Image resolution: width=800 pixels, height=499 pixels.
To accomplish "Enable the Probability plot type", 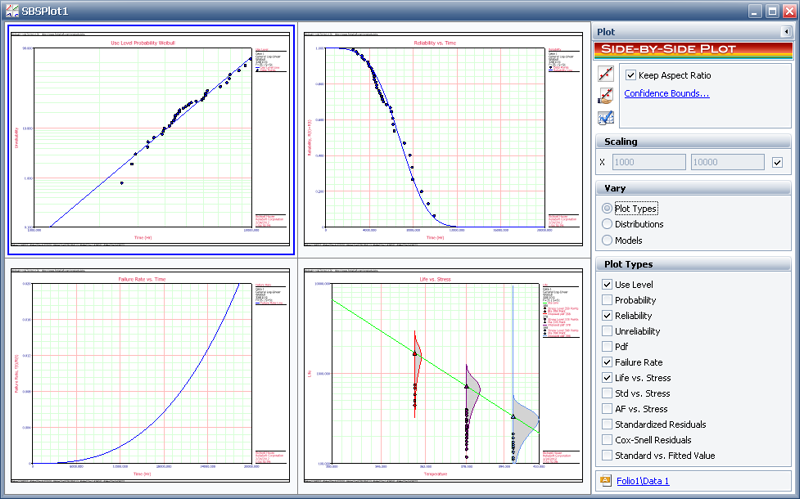I will tap(607, 300).
